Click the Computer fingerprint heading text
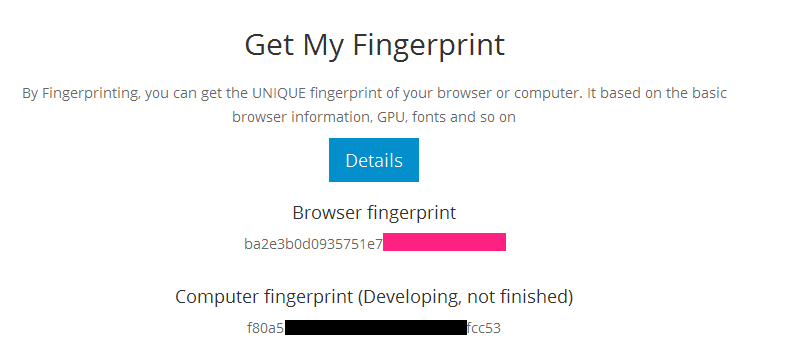 point(374,296)
